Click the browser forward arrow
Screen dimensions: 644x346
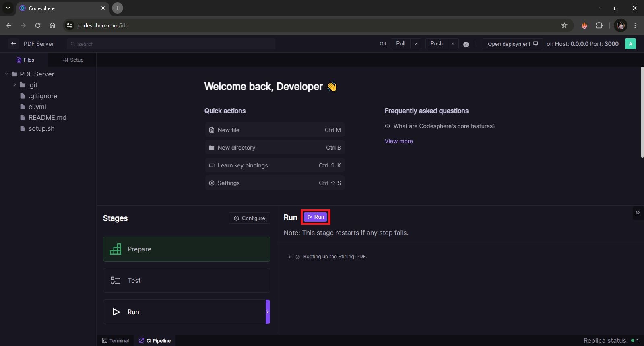(23, 25)
